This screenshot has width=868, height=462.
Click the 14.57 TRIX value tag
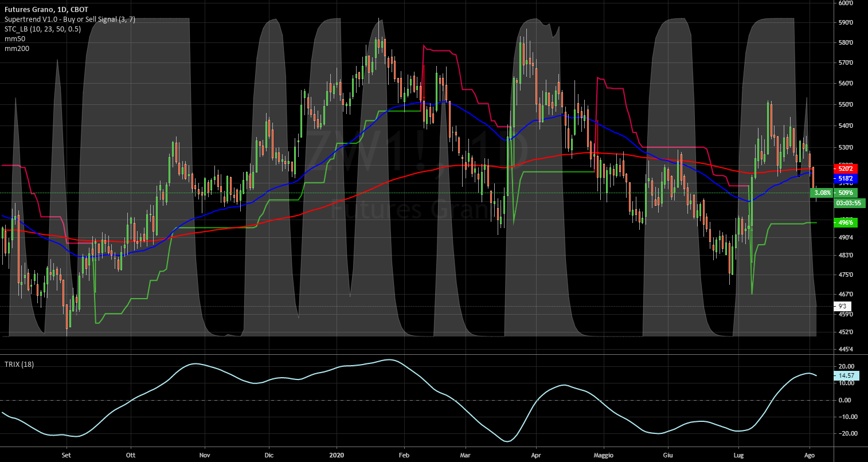point(846,375)
